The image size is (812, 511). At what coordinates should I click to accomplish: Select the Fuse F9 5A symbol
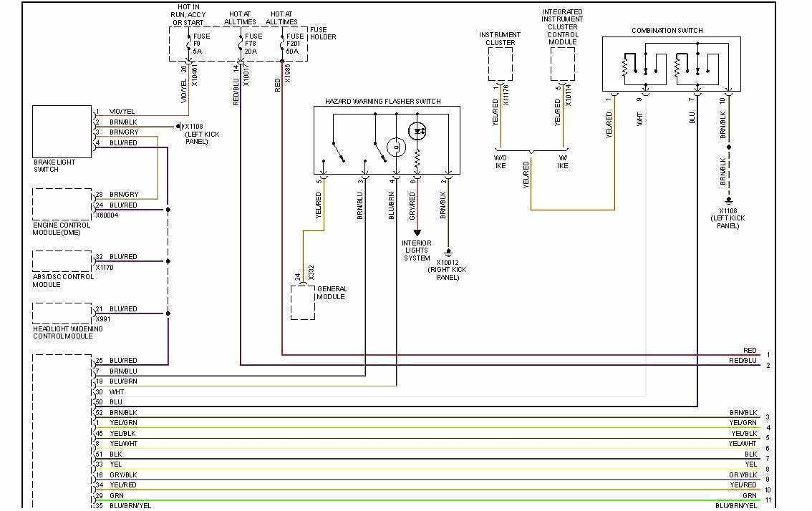[x=188, y=43]
